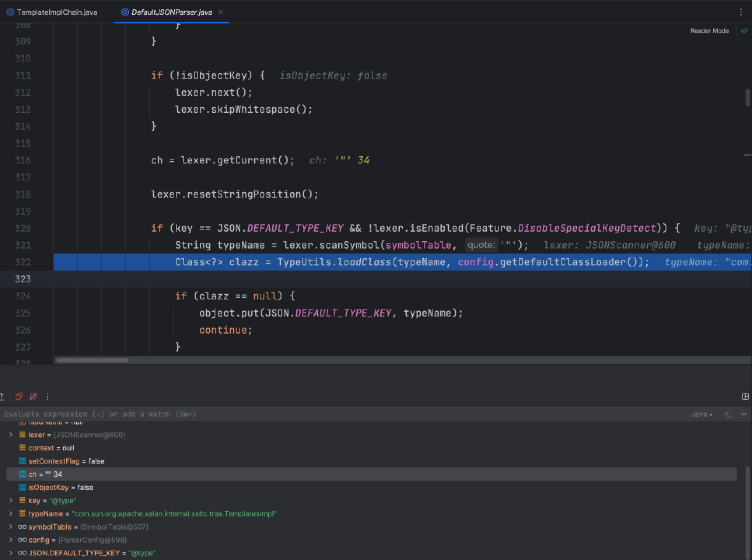Click TemplateImplChain.java class file icon
The height and width of the screenshot is (560, 752).
10,12
